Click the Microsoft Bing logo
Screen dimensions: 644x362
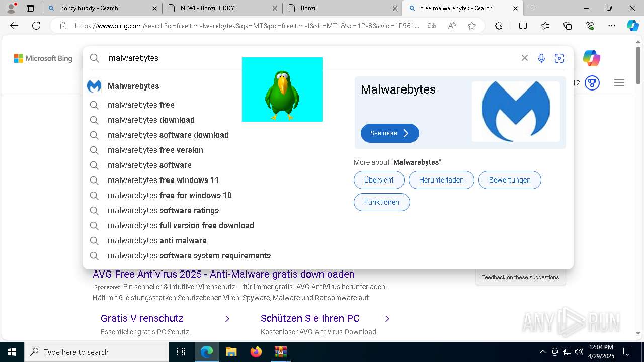point(43,58)
